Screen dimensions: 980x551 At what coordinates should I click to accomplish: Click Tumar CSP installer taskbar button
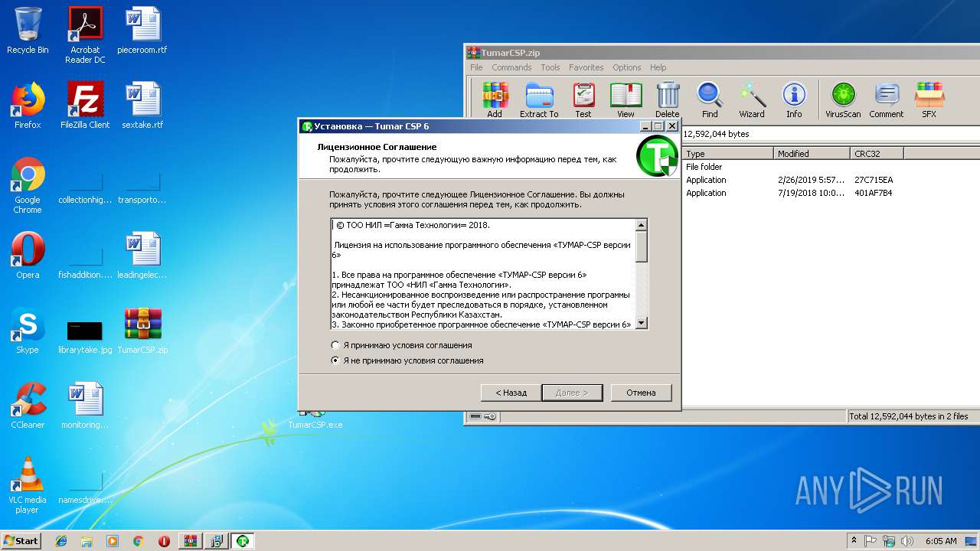(x=243, y=541)
